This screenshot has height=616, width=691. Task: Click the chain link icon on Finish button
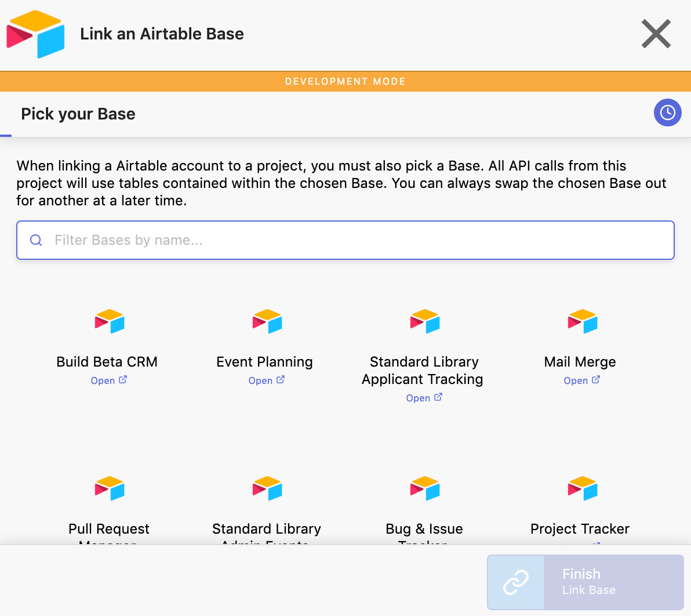point(515,582)
